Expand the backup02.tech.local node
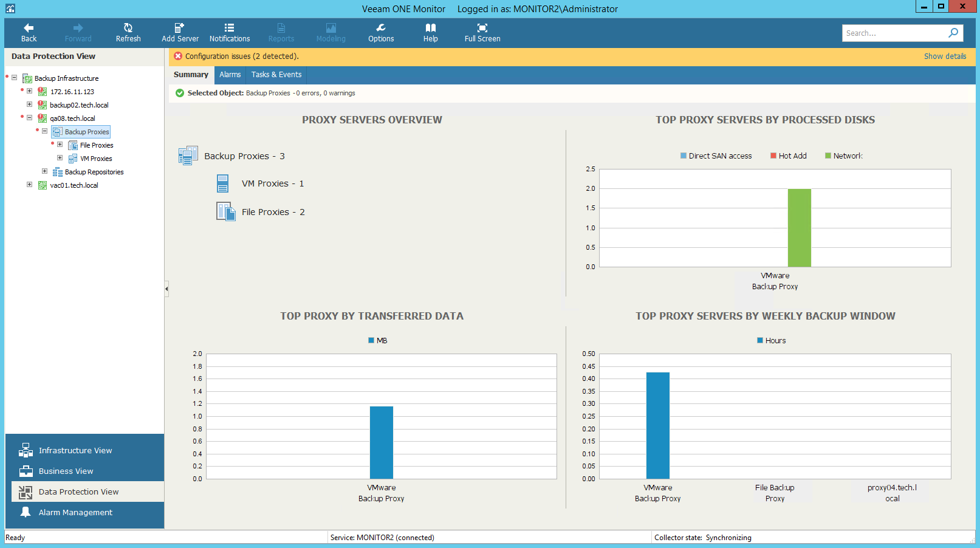The image size is (980, 548). pyautogui.click(x=29, y=104)
